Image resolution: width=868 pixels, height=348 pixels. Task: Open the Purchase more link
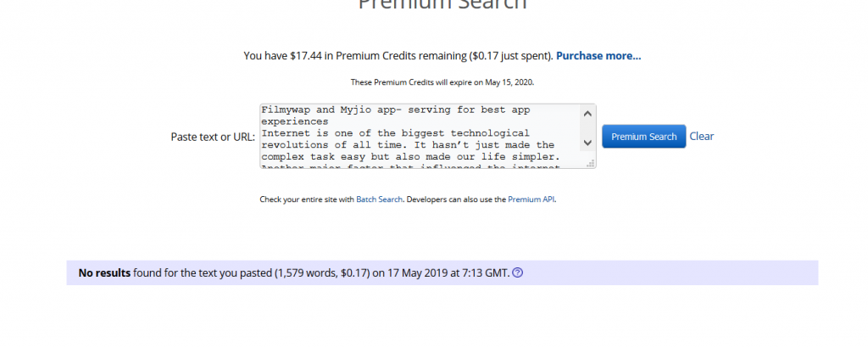(598, 56)
